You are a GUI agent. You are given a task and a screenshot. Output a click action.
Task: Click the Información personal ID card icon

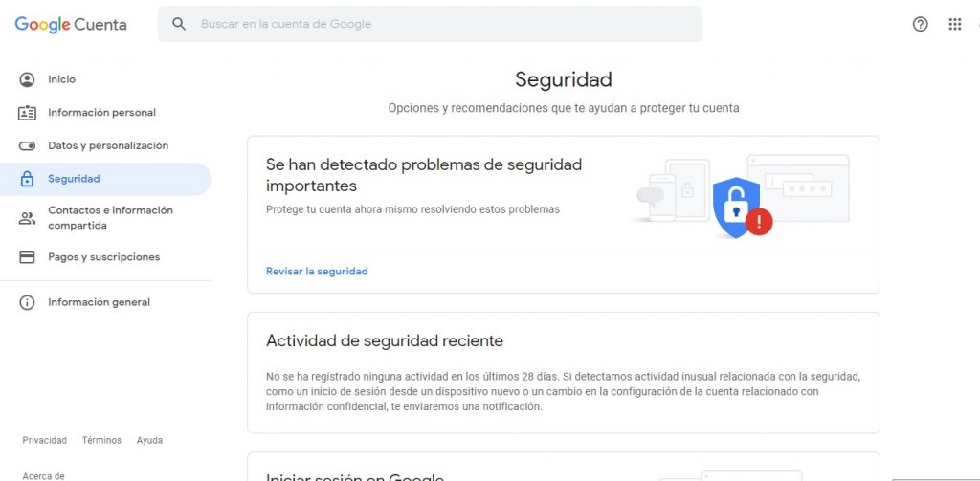pos(27,113)
